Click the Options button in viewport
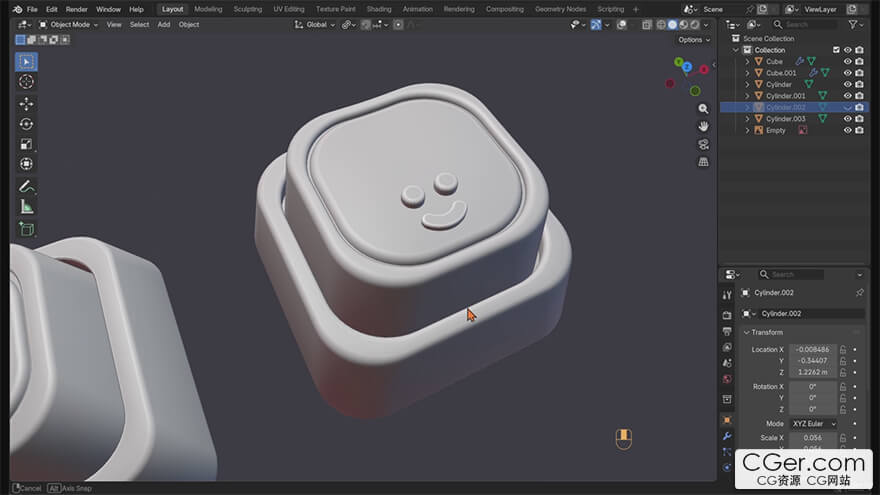 click(x=693, y=40)
